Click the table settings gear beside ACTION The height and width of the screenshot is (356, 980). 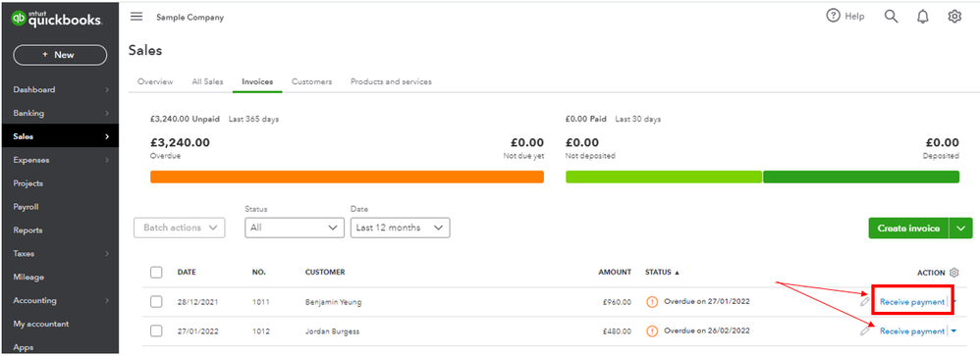pyautogui.click(x=953, y=273)
